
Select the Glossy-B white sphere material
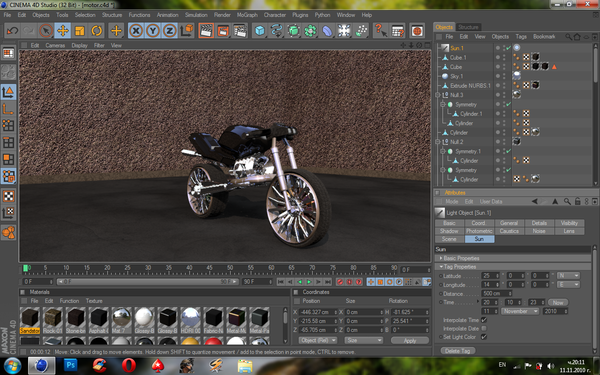(x=144, y=320)
